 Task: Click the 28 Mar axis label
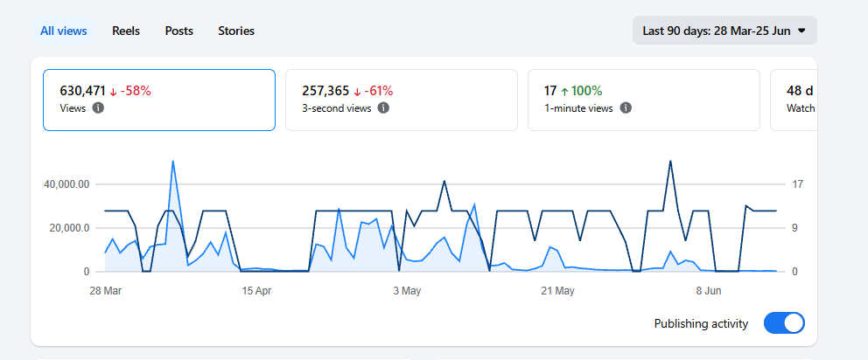pyautogui.click(x=105, y=292)
